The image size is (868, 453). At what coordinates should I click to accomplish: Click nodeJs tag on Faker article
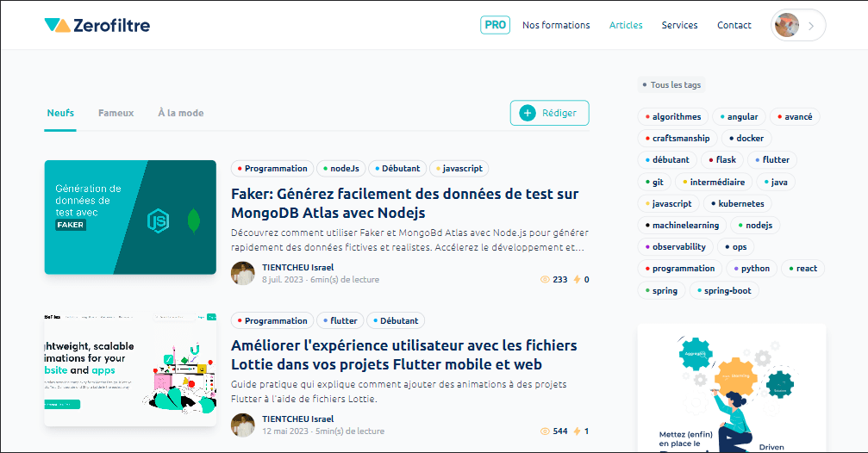pos(340,168)
